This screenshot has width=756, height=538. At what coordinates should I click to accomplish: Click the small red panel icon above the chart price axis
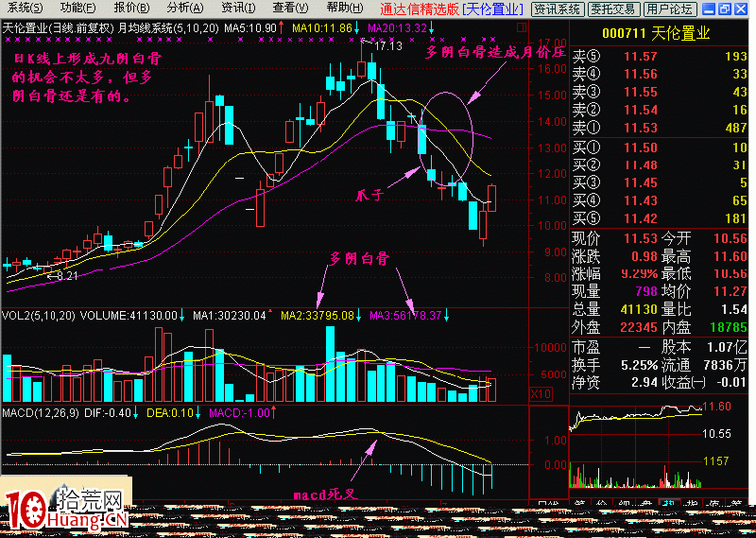pos(522,28)
